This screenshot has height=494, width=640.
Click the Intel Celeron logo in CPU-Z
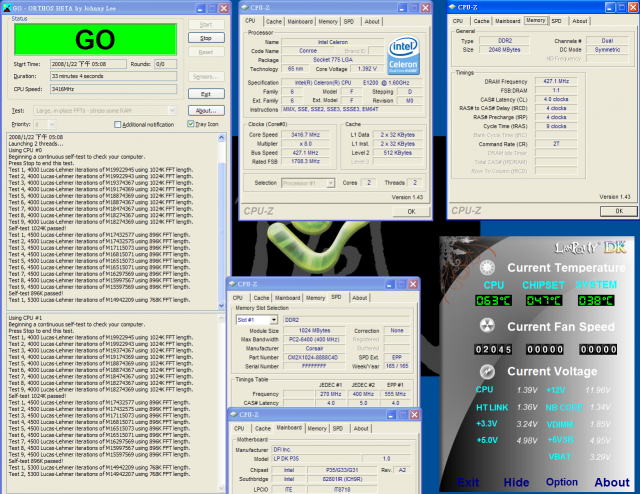(x=403, y=56)
